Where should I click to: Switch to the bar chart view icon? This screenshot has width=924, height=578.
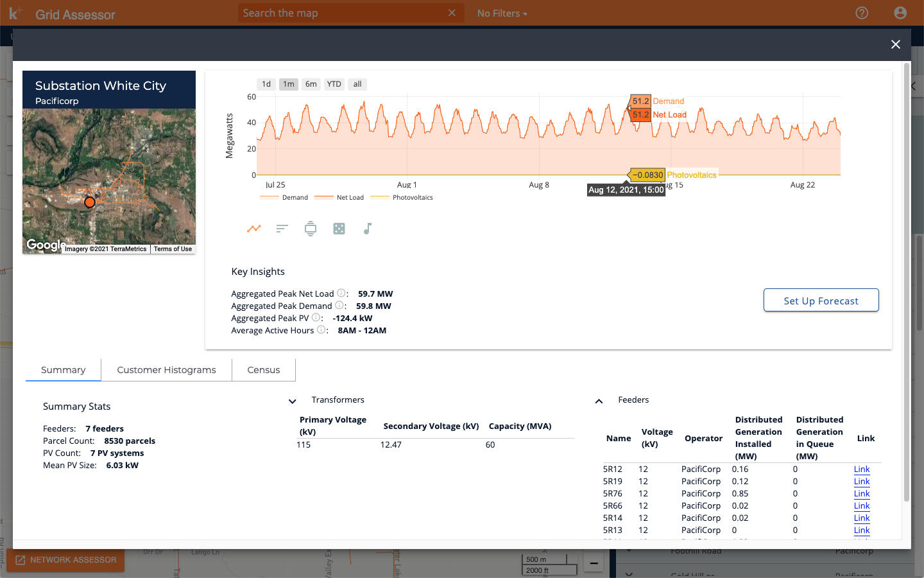point(282,228)
